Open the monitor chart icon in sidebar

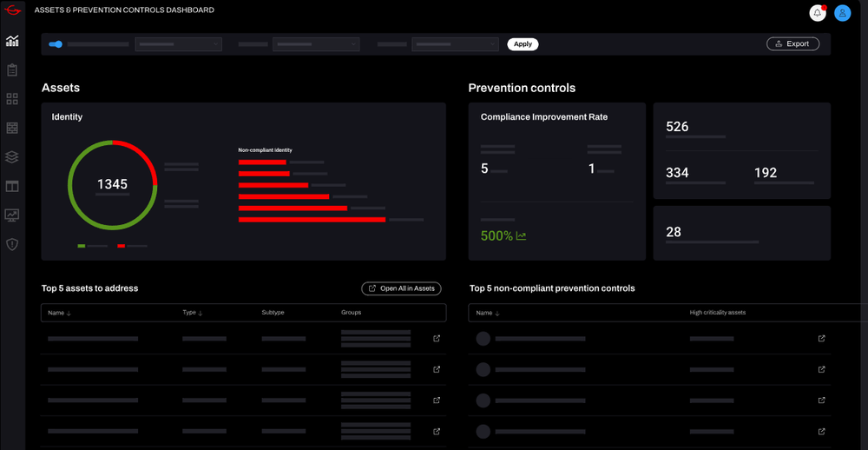click(12, 215)
